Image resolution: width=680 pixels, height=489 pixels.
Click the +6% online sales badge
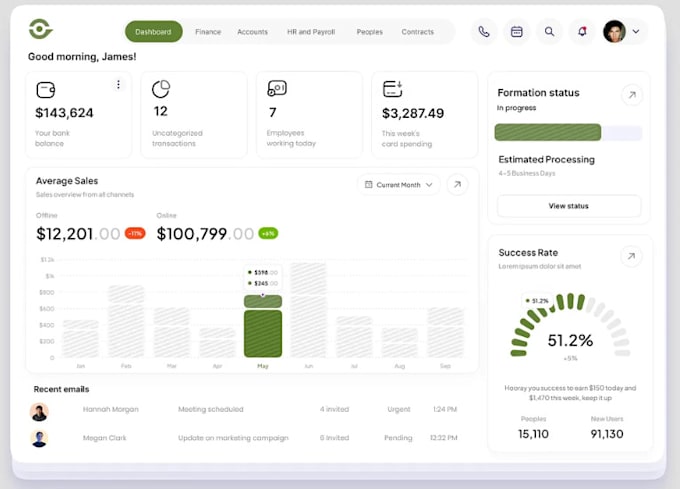click(268, 234)
